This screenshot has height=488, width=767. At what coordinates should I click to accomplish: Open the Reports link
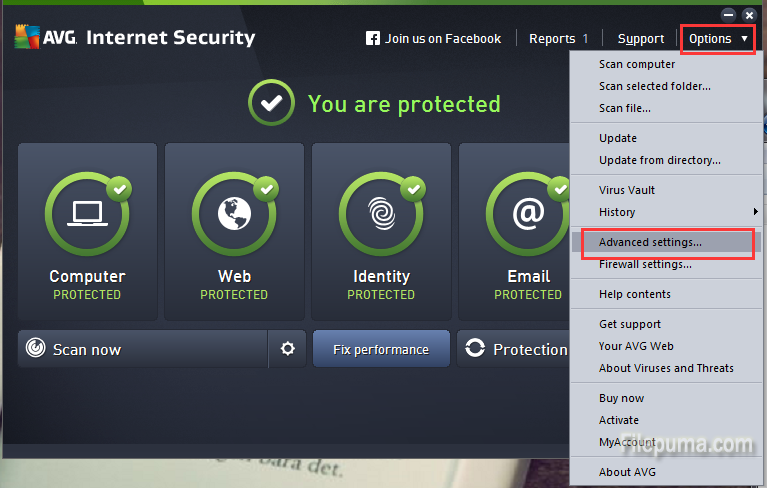point(552,39)
